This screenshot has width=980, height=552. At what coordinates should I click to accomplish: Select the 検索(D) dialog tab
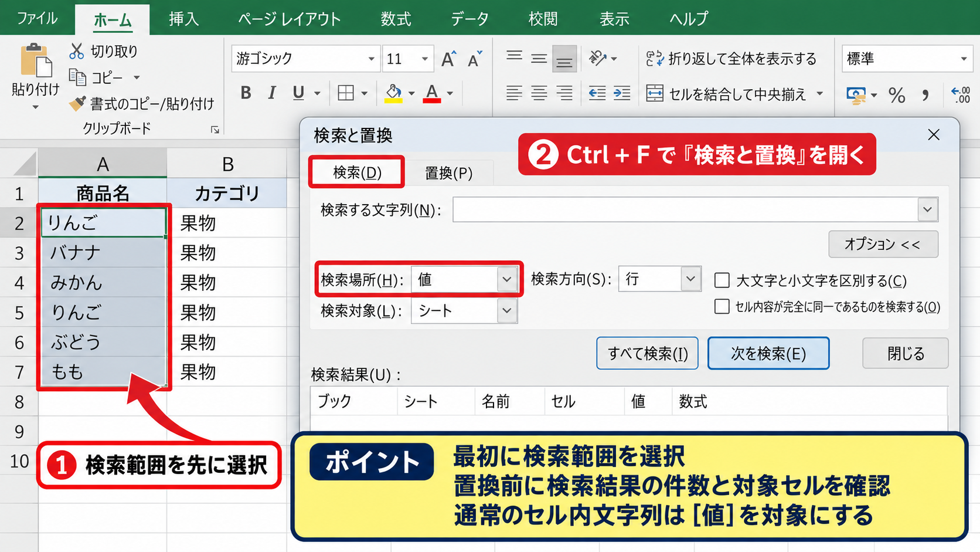pos(357,172)
